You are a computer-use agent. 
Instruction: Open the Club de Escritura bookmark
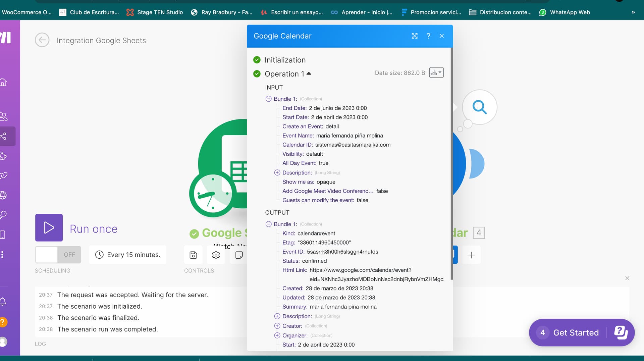pos(89,12)
